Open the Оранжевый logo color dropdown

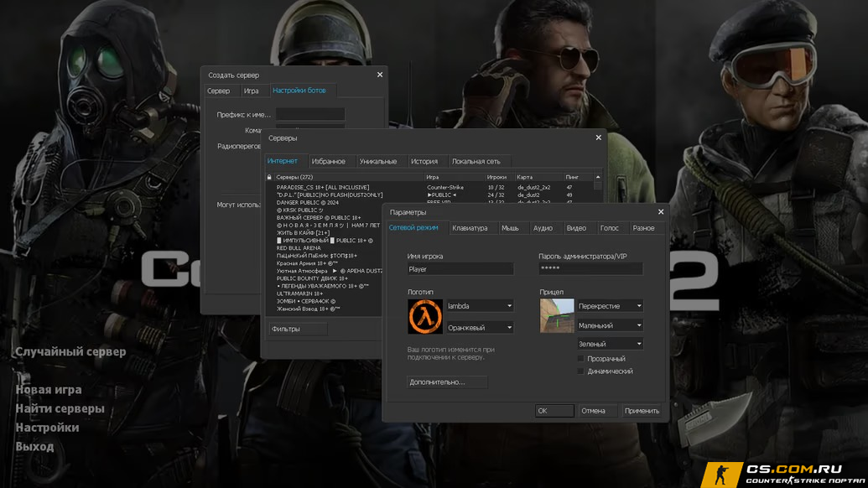pos(480,328)
